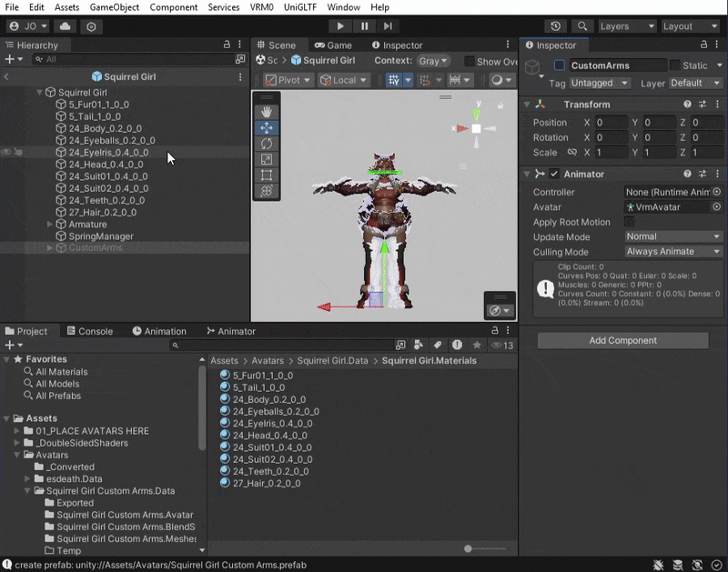
Task: Open Update Mode Normal dropdown
Action: 672,236
